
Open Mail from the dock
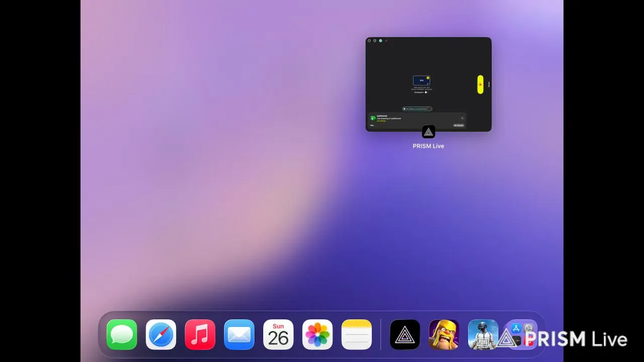pyautogui.click(x=239, y=334)
